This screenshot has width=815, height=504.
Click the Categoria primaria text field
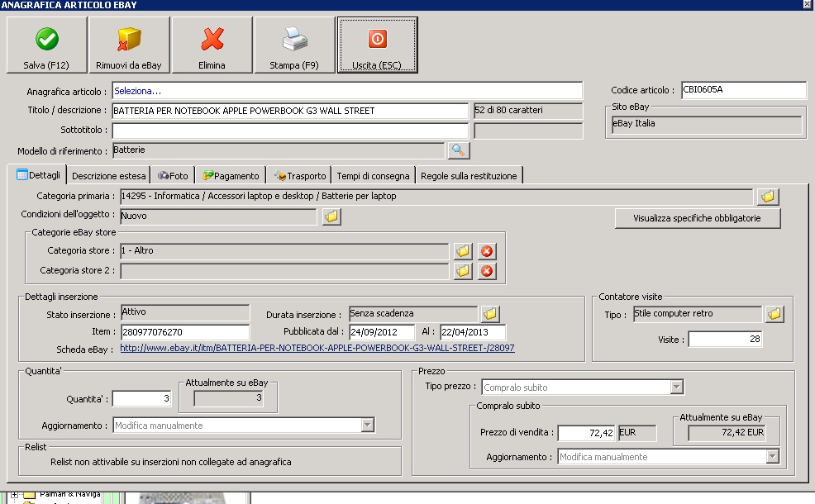pyautogui.click(x=436, y=197)
